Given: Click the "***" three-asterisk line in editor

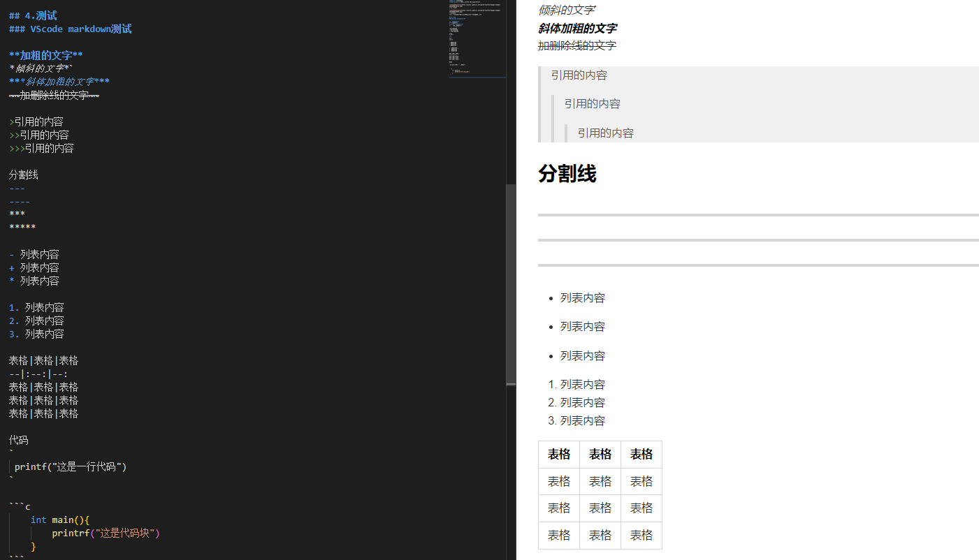Looking at the screenshot, I should point(17,214).
